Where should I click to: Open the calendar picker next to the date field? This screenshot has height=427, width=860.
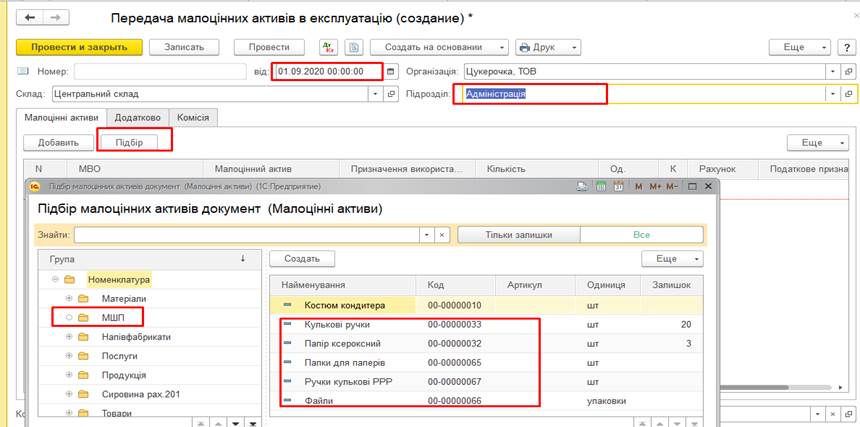(x=391, y=71)
